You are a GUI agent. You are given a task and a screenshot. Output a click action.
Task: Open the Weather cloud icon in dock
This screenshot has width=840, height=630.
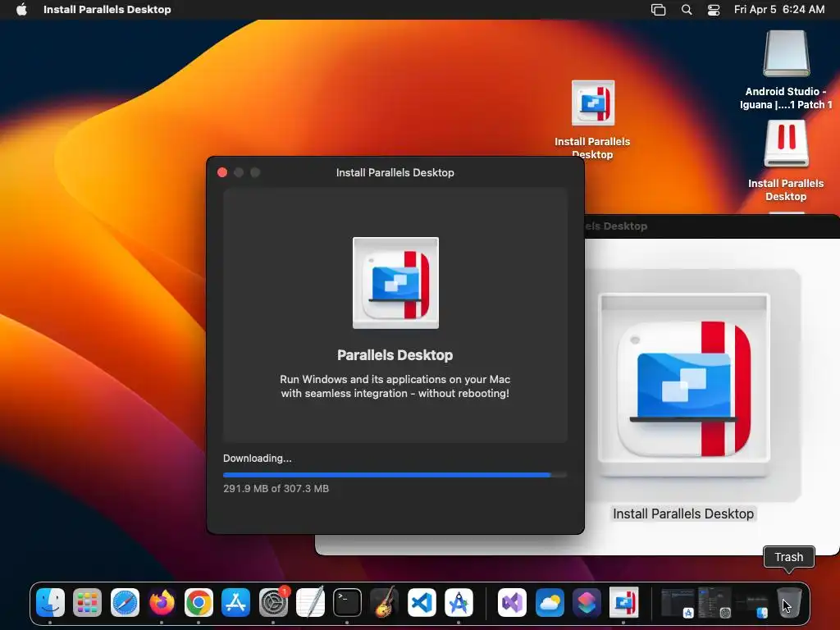550,603
